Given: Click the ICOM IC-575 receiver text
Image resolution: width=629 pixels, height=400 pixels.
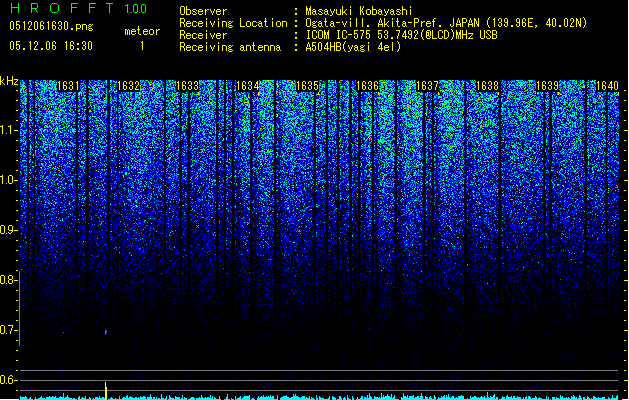Looking at the screenshot, I should (401, 35).
